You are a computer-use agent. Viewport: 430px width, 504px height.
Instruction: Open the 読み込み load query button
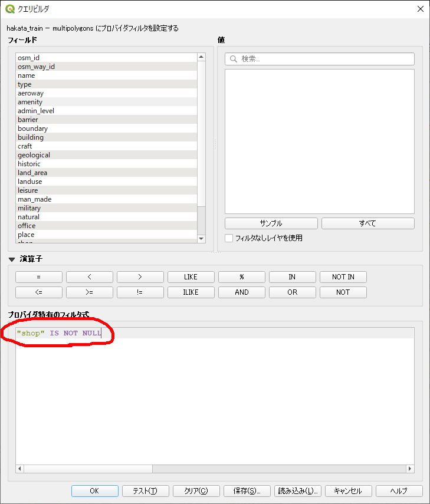click(x=297, y=491)
